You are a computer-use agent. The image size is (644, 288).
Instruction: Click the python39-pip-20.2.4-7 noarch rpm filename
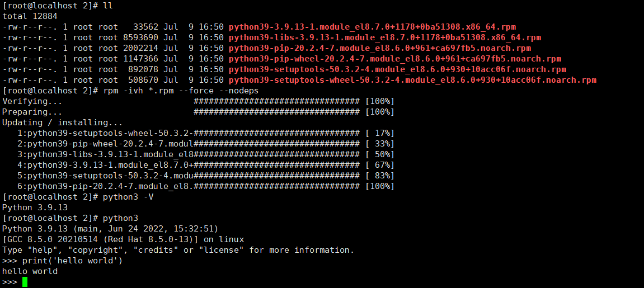[380, 49]
